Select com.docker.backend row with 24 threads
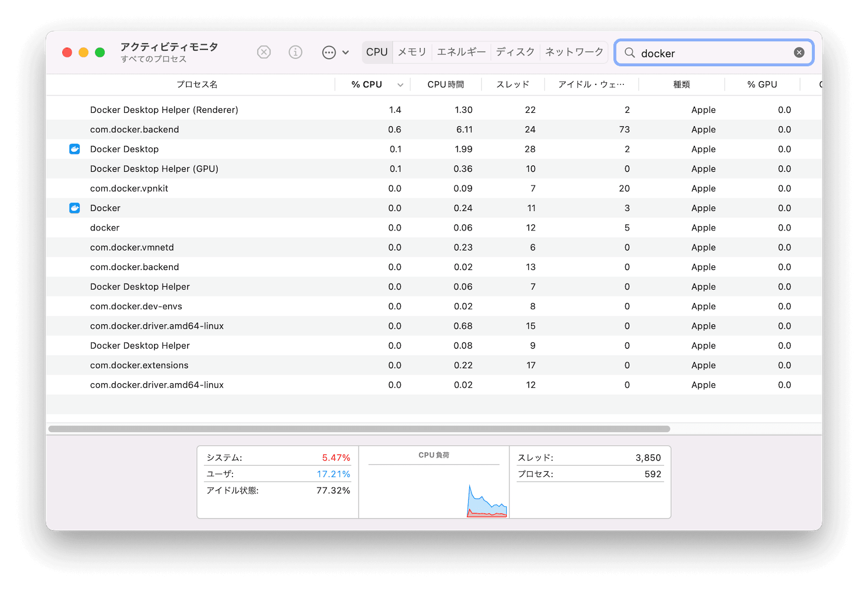The height and width of the screenshot is (591, 868). click(x=434, y=130)
